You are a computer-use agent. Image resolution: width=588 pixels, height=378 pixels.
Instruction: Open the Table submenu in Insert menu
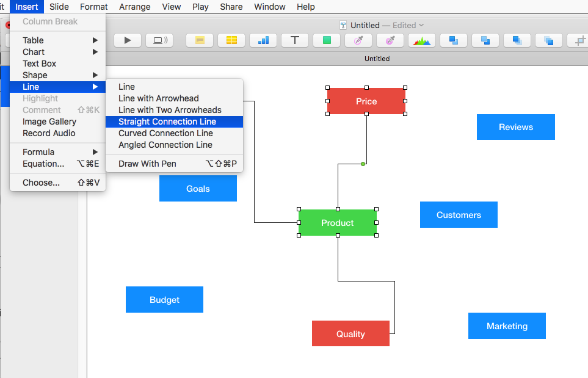[57, 40]
